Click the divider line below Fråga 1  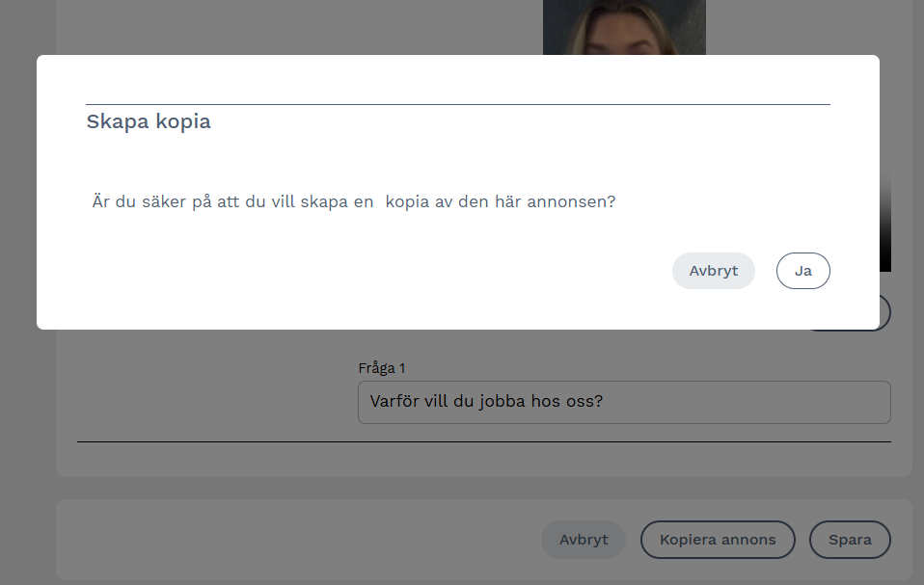482,441
